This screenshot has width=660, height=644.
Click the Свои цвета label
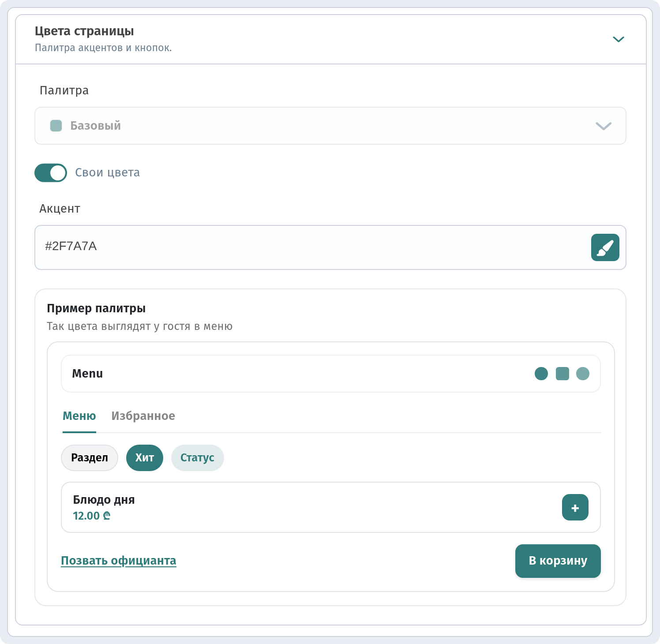[107, 172]
